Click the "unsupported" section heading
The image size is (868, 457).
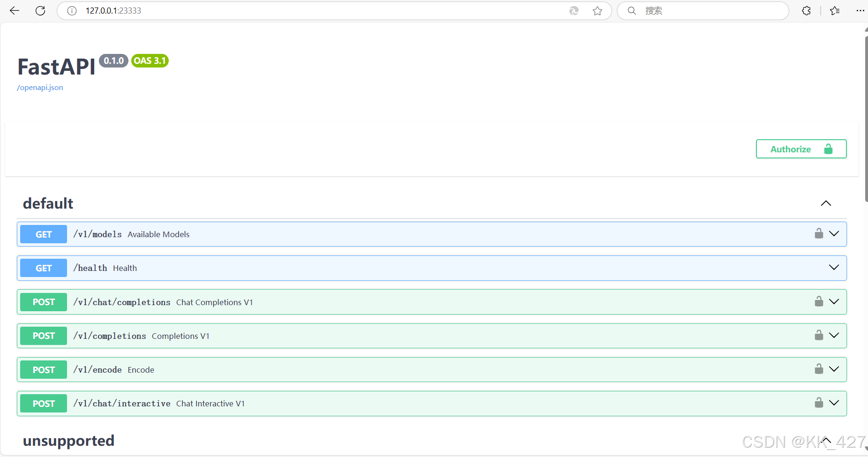coord(68,441)
